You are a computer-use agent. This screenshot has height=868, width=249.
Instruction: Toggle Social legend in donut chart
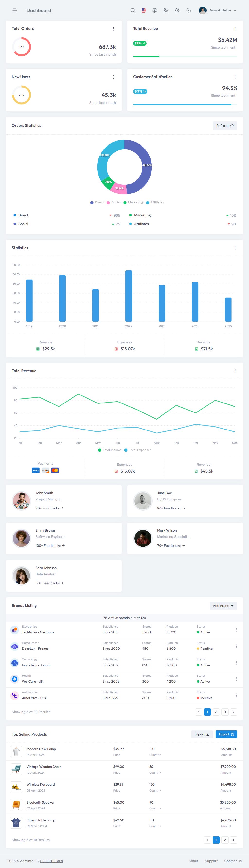pyautogui.click(x=114, y=202)
